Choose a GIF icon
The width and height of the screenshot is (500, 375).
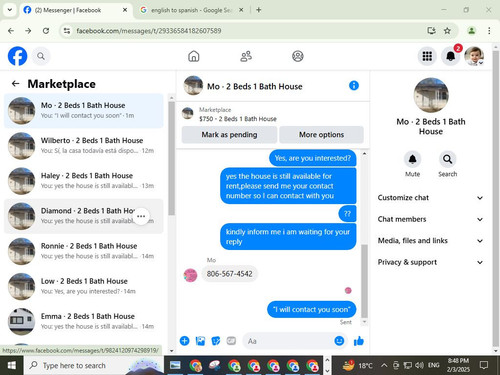[231, 341]
